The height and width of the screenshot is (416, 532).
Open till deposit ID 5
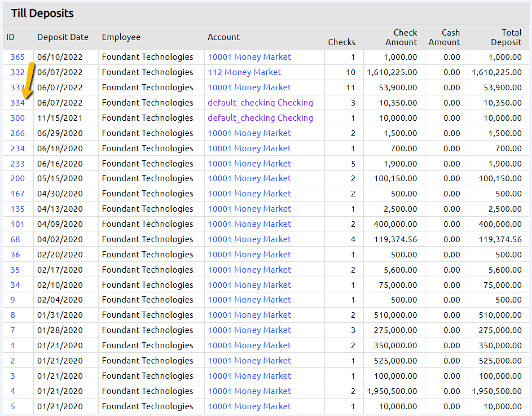coord(13,406)
